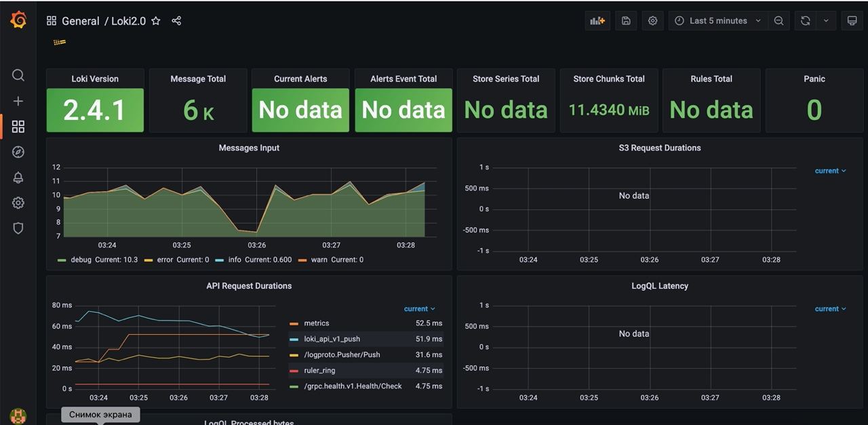Open the refresh interval dropdown arrow
Screen dimensions: 868x425
coord(826,21)
